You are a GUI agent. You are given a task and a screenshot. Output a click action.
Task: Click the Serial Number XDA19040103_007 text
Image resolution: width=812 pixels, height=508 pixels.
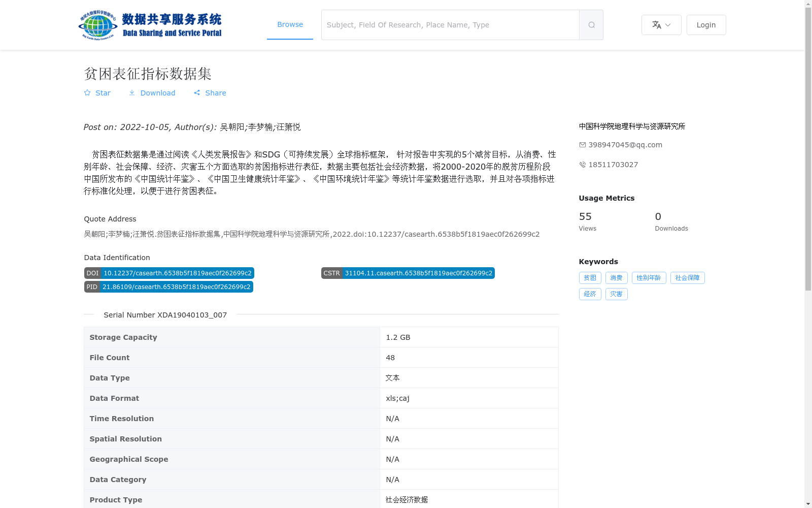165,315
